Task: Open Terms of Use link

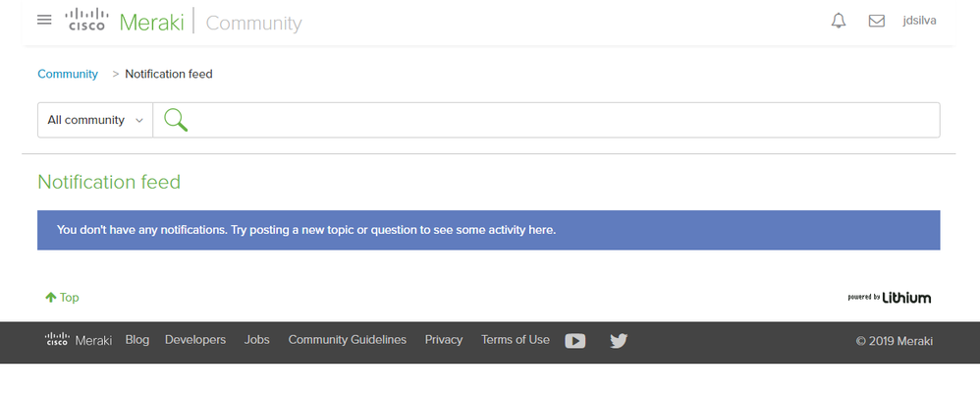Action: point(515,340)
